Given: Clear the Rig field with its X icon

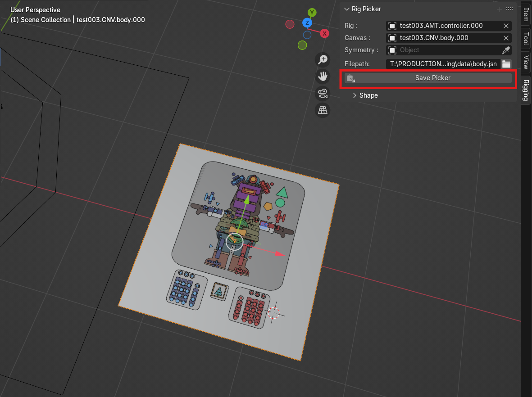Looking at the screenshot, I should click(506, 26).
